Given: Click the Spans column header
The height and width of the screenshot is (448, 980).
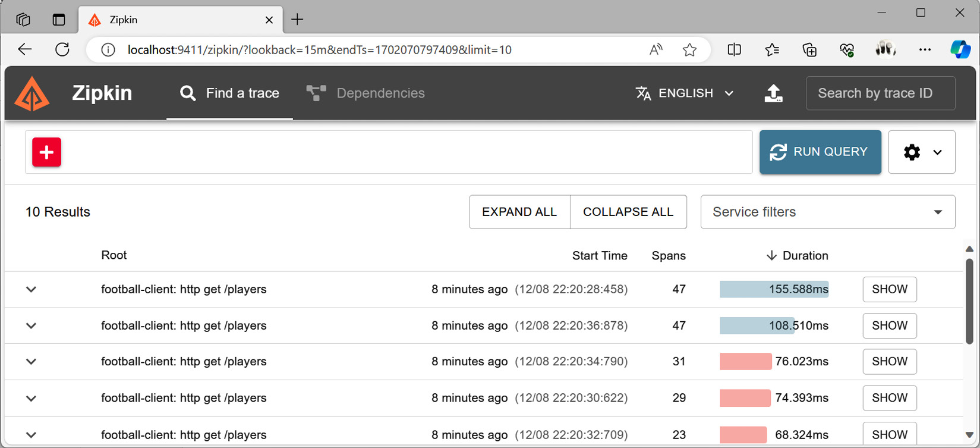Looking at the screenshot, I should (669, 256).
